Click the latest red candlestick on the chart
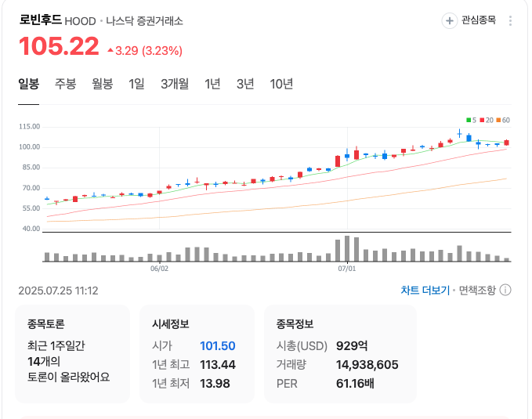 click(x=507, y=143)
